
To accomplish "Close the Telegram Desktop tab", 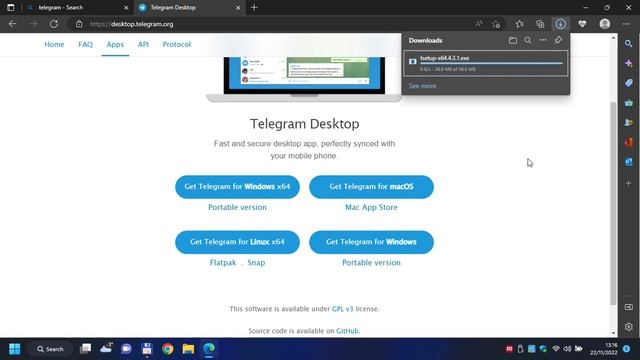I will pos(238,7).
